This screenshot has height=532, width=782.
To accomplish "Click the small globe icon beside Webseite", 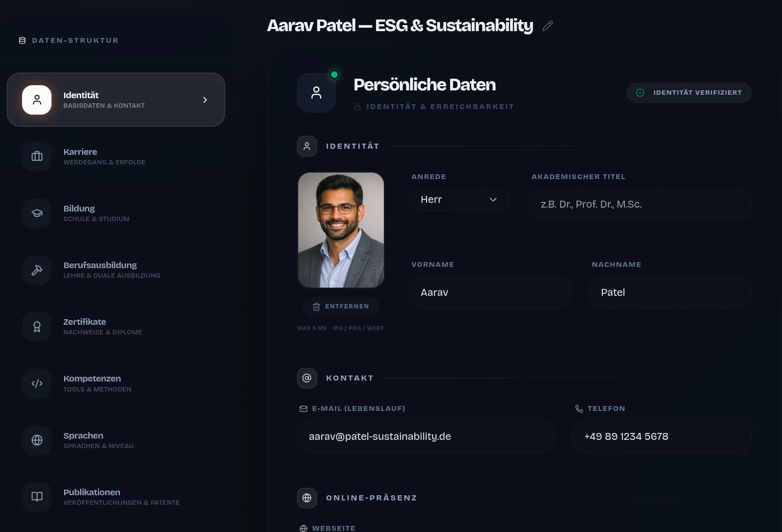I will [x=303, y=528].
